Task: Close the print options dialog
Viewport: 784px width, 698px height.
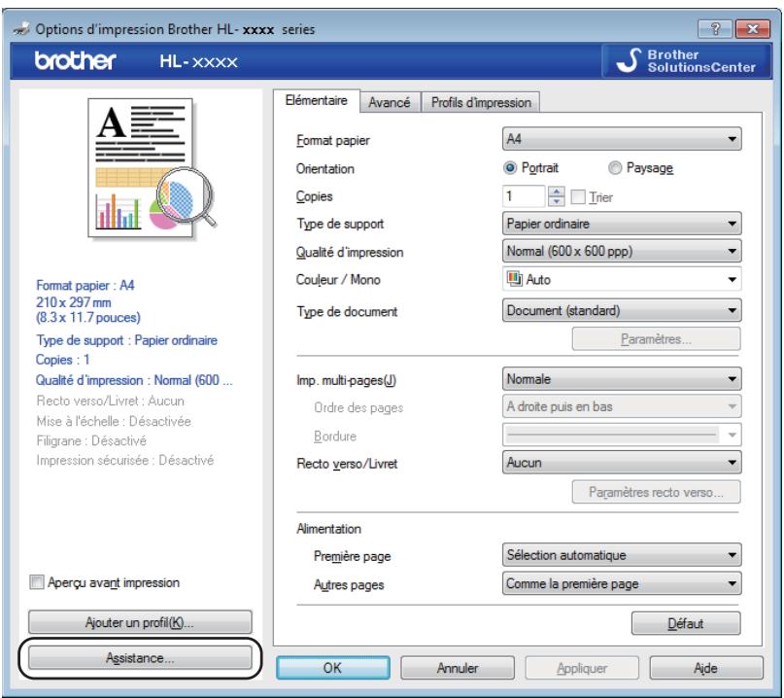Action: point(752,29)
